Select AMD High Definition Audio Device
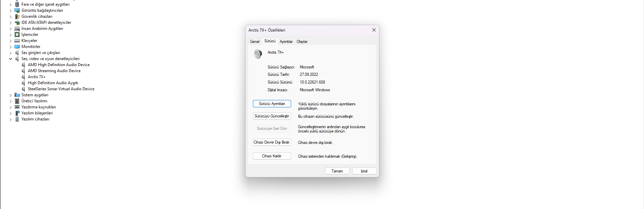Image resolution: width=644 pixels, height=209 pixels. tap(59, 65)
